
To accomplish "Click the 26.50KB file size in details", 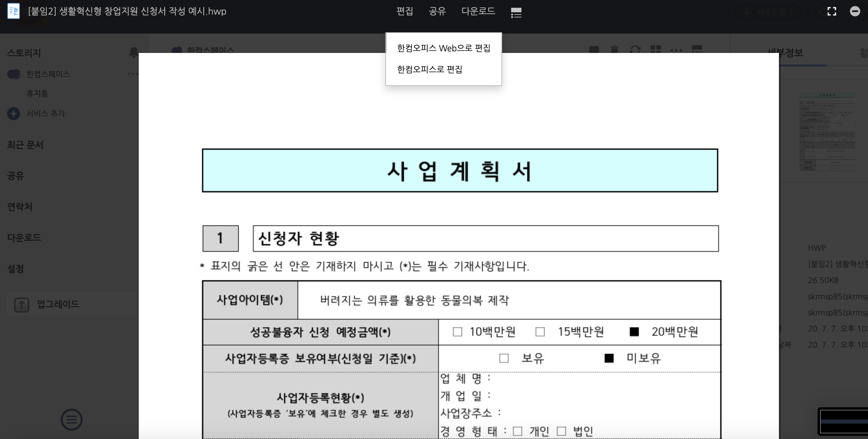I will click(x=823, y=280).
